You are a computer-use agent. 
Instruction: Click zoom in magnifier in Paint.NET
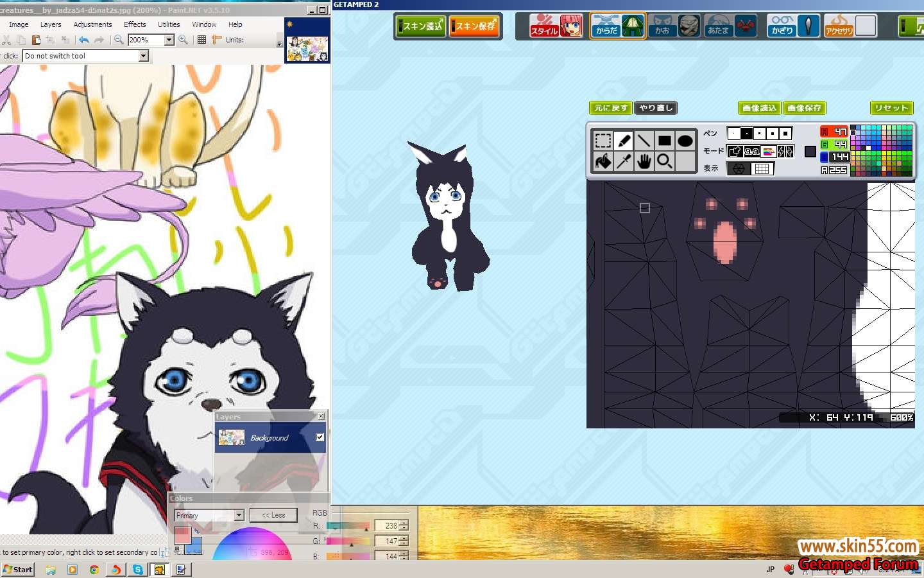tap(184, 40)
